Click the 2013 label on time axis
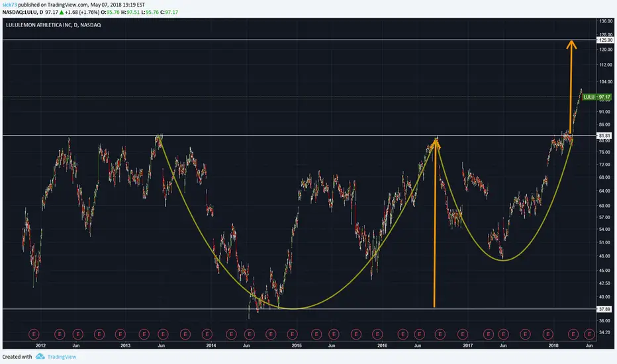This screenshot has width=617, height=364. pos(125,345)
